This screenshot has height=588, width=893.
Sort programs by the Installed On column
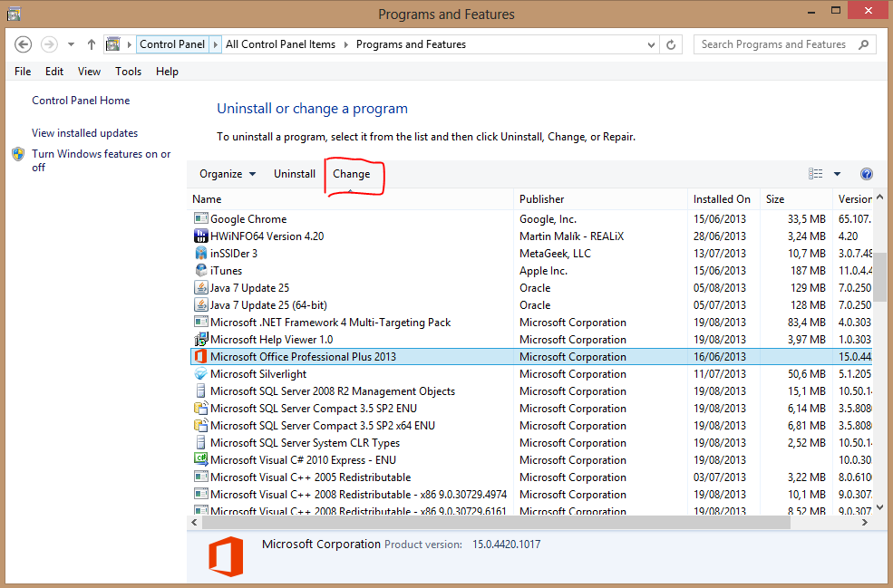[x=723, y=198]
